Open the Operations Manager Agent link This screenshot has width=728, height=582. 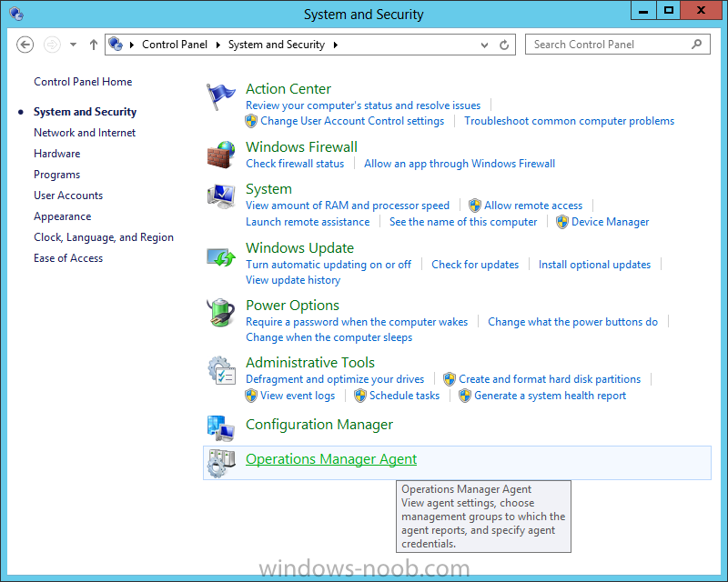331,459
